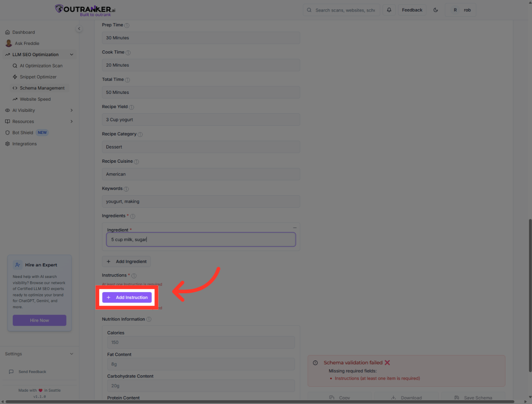The image size is (532, 404).
Task: Select Ask Freddie in the sidebar
Action: pos(27,43)
